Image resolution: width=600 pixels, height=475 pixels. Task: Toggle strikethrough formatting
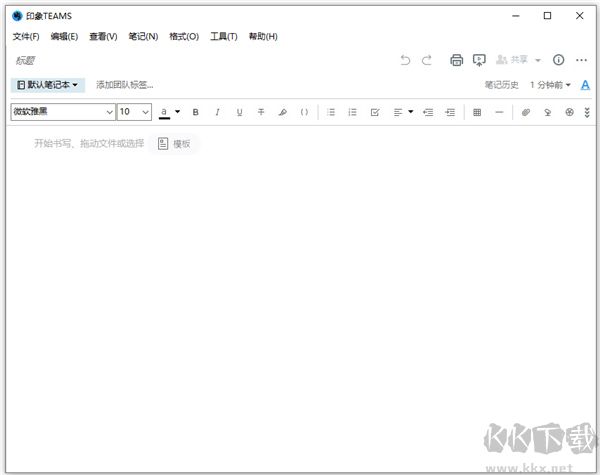point(261,112)
